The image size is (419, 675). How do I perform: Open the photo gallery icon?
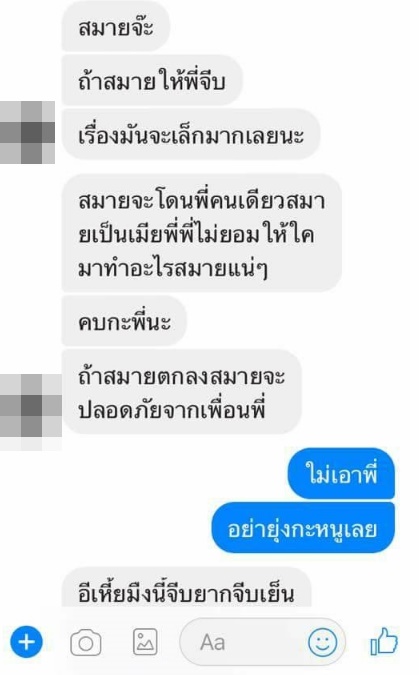pyautogui.click(x=145, y=642)
